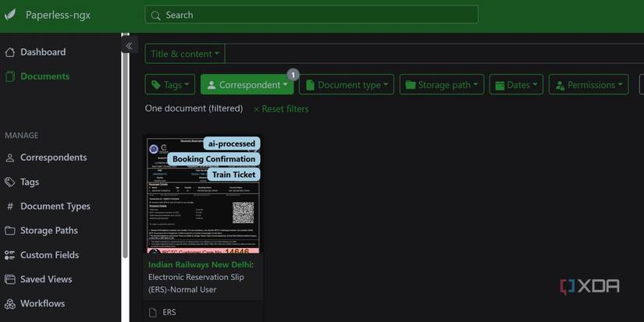This screenshot has height=322, width=644.
Task: Click Indian Railways New Delhi correspondent link
Action: [x=200, y=264]
